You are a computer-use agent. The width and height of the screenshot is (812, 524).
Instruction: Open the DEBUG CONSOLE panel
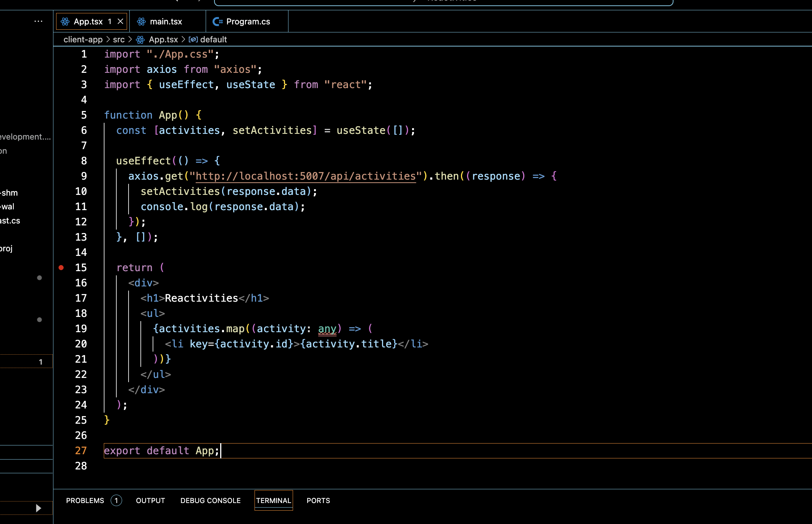(x=211, y=500)
